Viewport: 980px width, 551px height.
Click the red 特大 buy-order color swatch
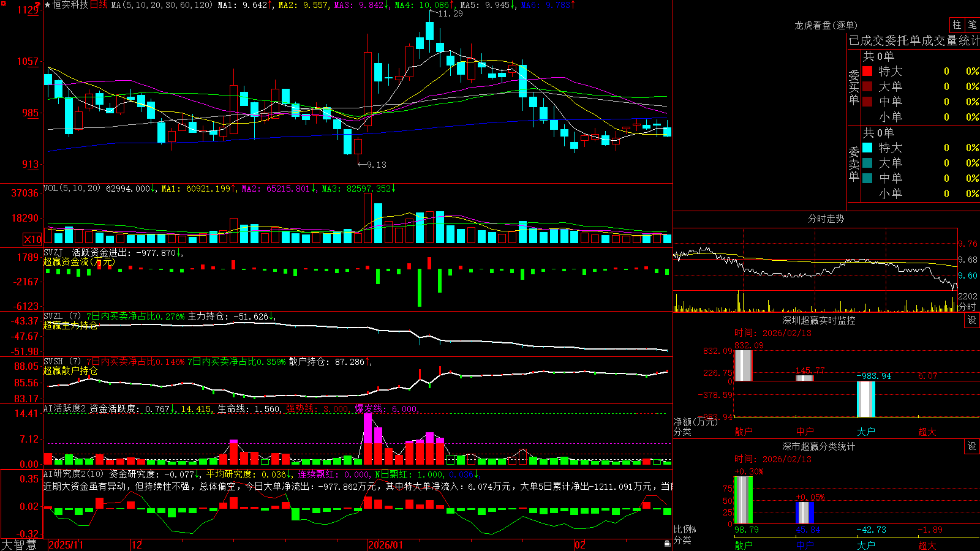(867, 71)
